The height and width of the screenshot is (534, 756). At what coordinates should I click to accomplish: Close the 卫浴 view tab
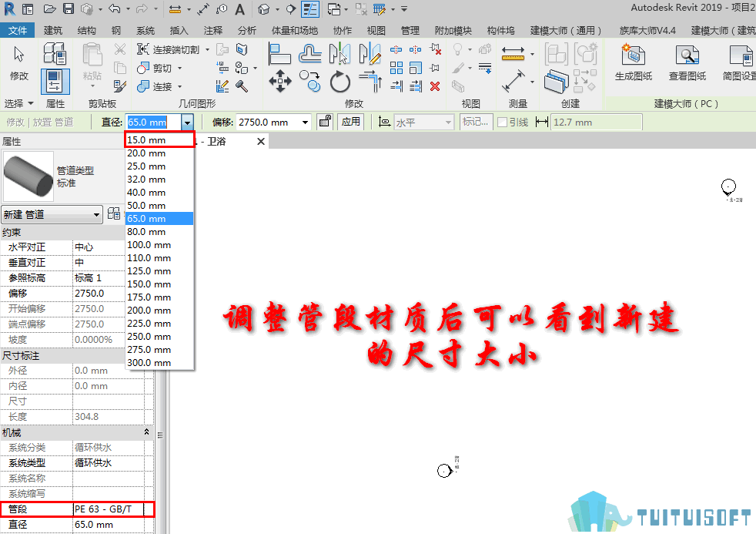click(x=261, y=141)
